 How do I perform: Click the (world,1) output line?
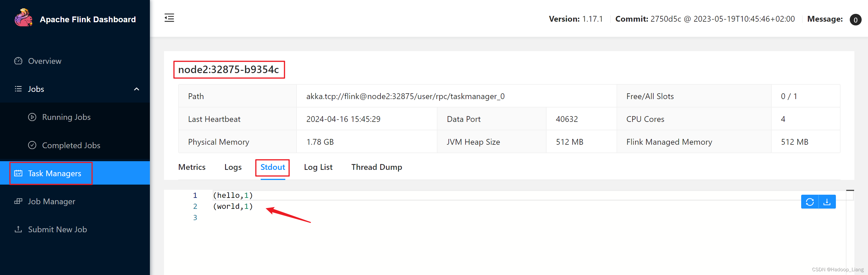(233, 206)
